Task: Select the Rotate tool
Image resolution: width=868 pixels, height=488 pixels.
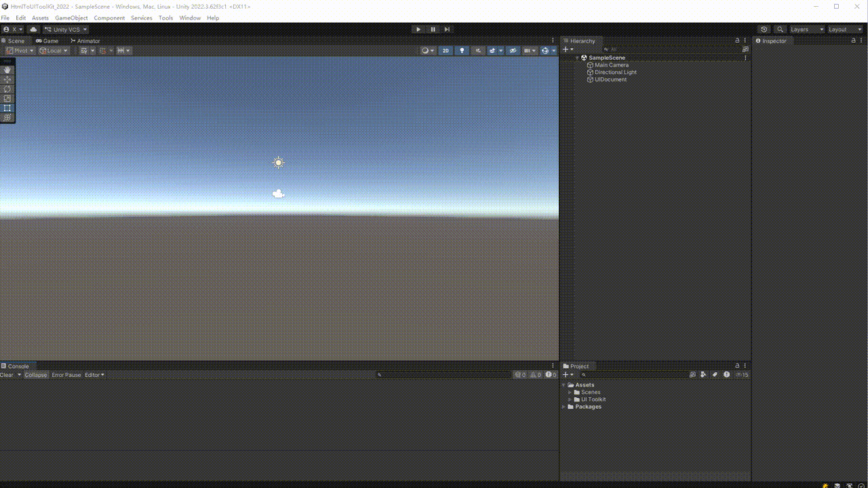Action: click(x=7, y=89)
